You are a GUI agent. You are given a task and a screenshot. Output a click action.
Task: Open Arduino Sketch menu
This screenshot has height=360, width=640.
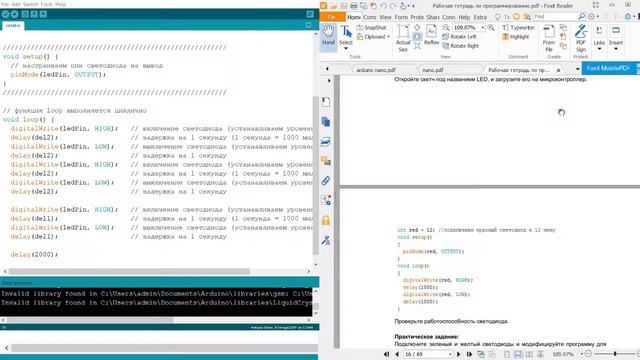tap(30, 4)
